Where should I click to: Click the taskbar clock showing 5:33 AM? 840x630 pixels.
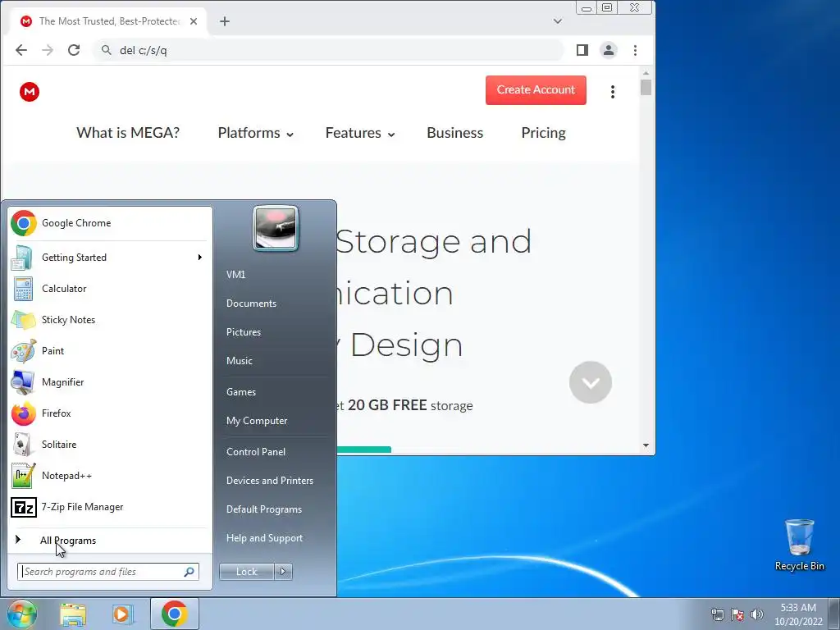click(x=798, y=614)
